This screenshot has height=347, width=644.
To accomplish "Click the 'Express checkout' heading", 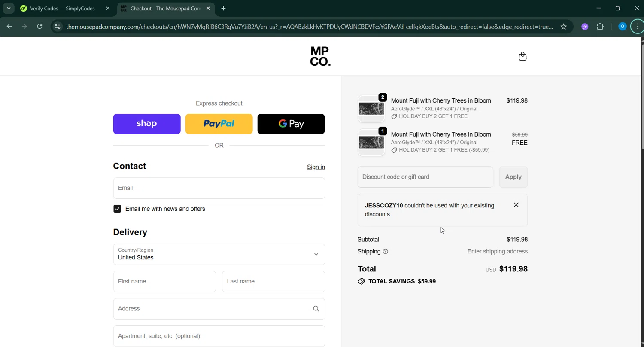I will click(x=219, y=103).
